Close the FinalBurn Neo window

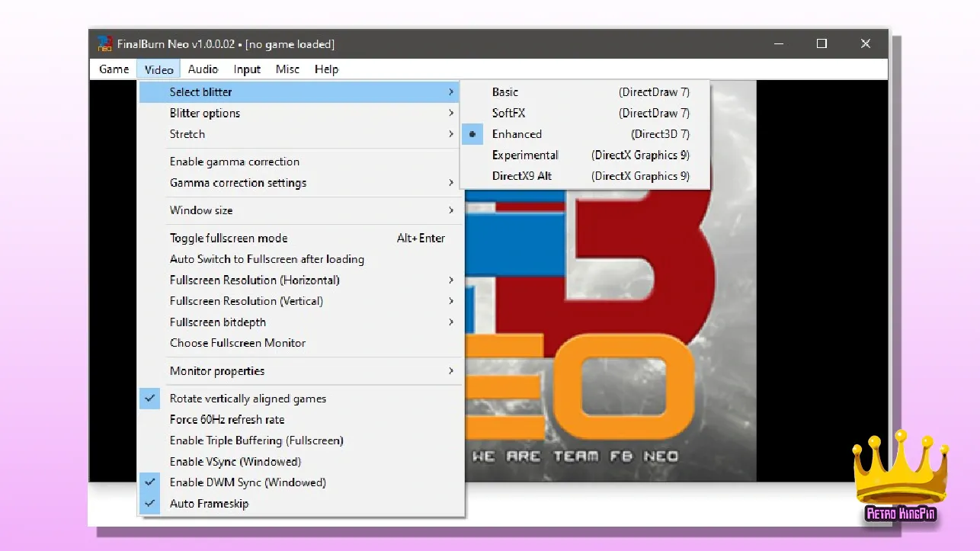(866, 44)
